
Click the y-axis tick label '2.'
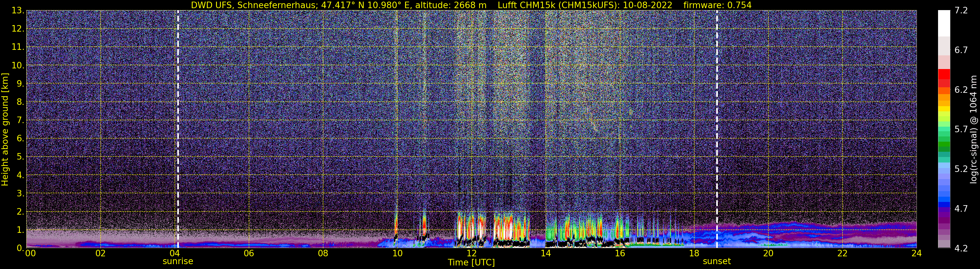[x=20, y=212]
